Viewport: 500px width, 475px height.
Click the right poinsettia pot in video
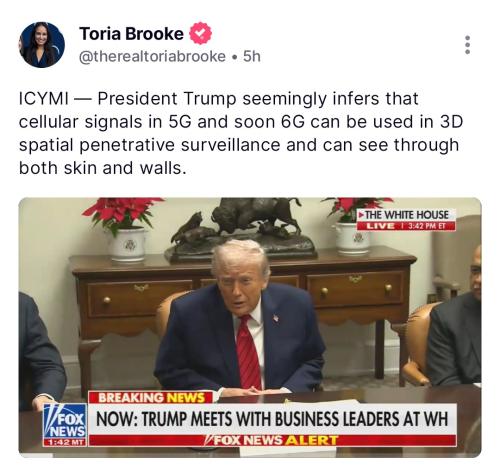[352, 238]
